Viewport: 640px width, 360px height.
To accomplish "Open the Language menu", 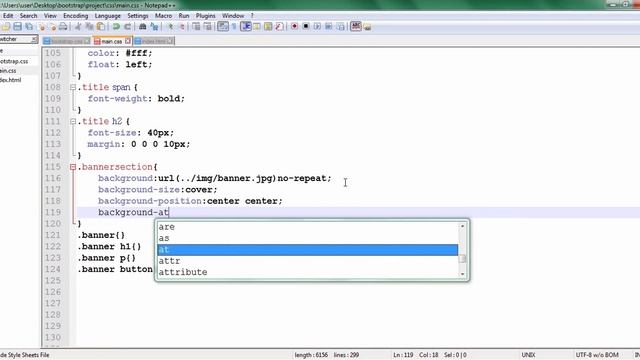I will coord(108,16).
